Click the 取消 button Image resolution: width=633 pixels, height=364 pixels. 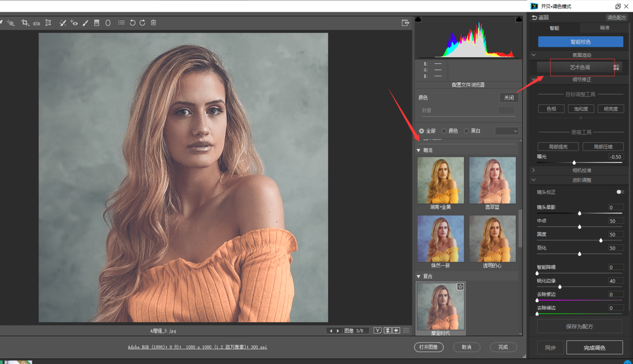467,347
